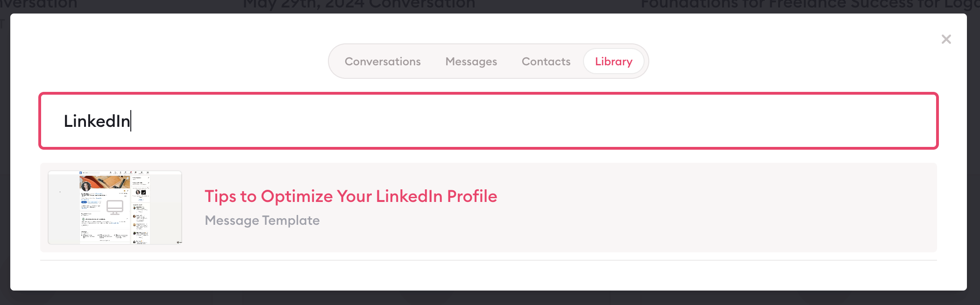Click the Message Template label under the result
Screen dimensions: 980x305
pyautogui.click(x=262, y=220)
